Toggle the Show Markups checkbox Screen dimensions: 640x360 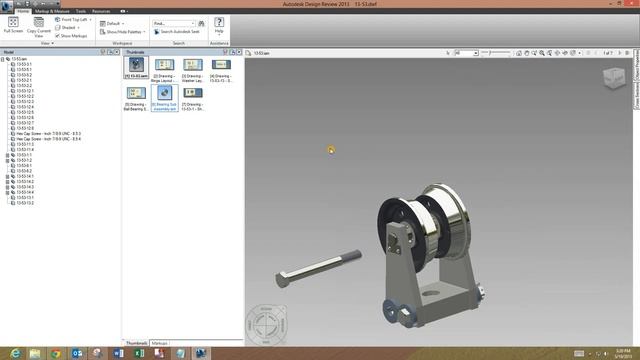coord(58,36)
